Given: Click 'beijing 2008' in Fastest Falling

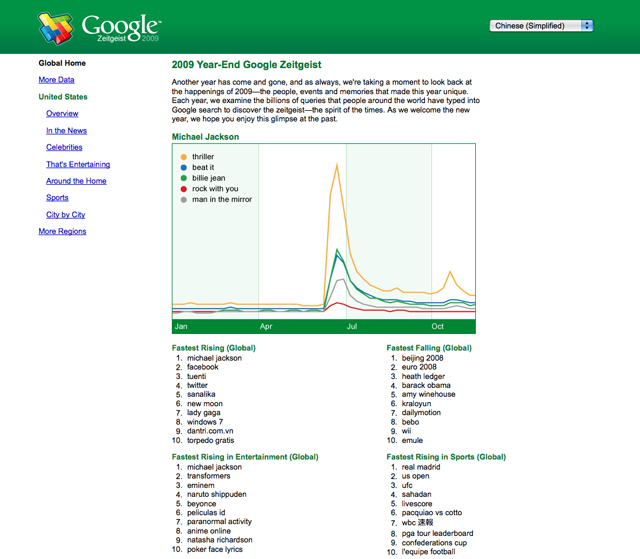Looking at the screenshot, I should pyautogui.click(x=422, y=358).
